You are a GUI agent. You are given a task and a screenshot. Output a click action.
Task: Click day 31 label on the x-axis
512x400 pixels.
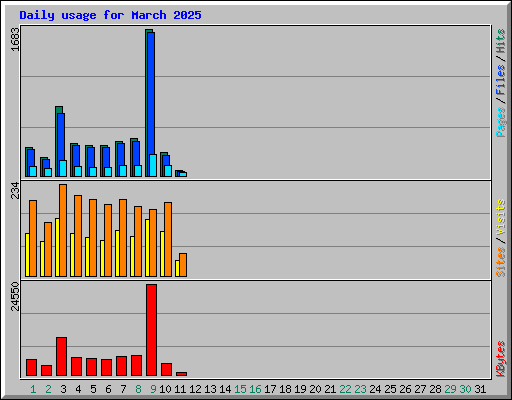coord(480,389)
